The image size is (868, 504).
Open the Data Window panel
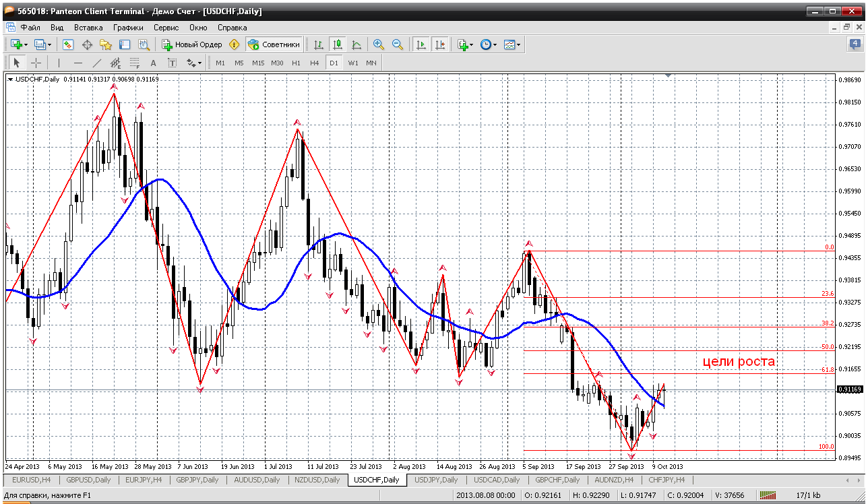(87, 44)
